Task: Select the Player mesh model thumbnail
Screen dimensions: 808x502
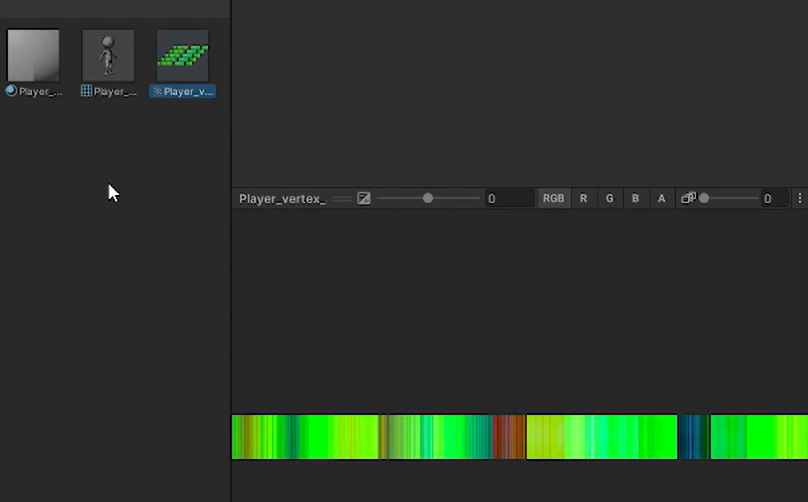Action: pyautogui.click(x=108, y=55)
